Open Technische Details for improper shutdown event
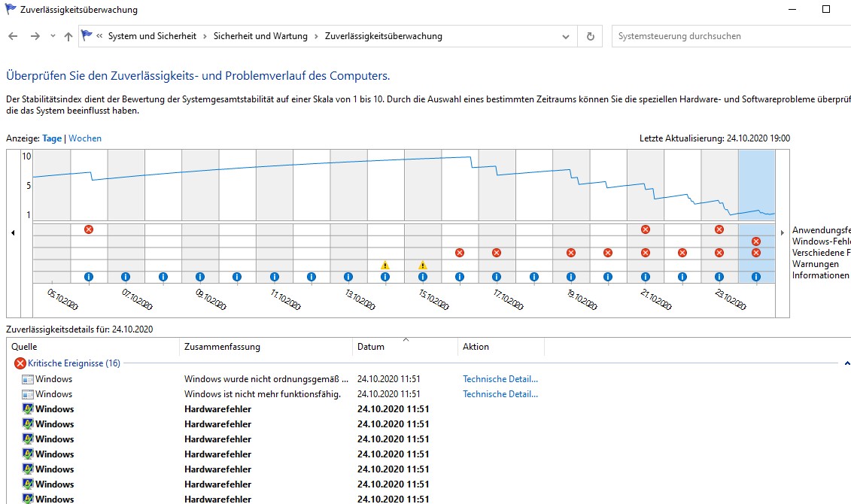Image resolution: width=851 pixels, height=504 pixels. (500, 379)
